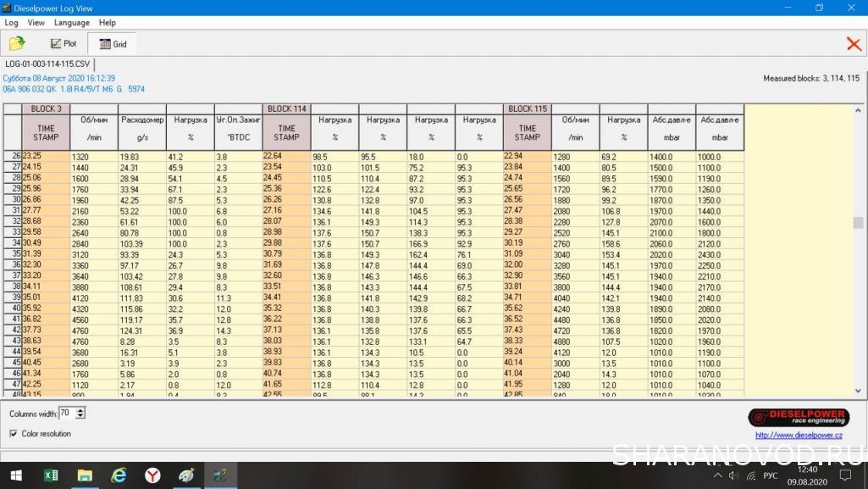868x489 pixels.
Task: Click the Columns width input field
Action: tap(67, 414)
